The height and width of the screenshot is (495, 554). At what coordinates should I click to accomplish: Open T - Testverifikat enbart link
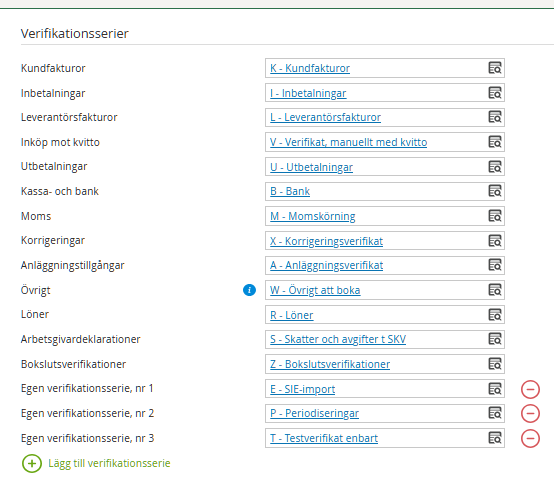pyautogui.click(x=324, y=438)
